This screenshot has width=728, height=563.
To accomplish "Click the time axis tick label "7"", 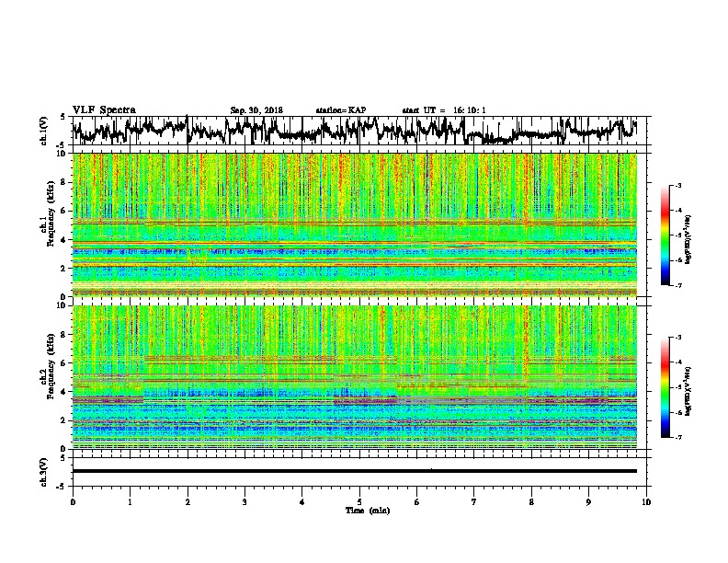I will [x=474, y=502].
